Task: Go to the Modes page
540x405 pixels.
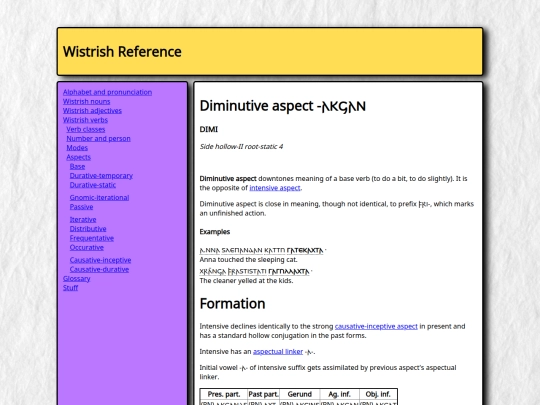Action: click(x=77, y=148)
